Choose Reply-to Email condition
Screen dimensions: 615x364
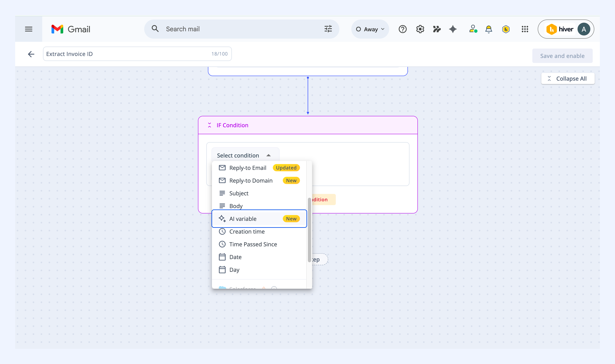coord(259,168)
